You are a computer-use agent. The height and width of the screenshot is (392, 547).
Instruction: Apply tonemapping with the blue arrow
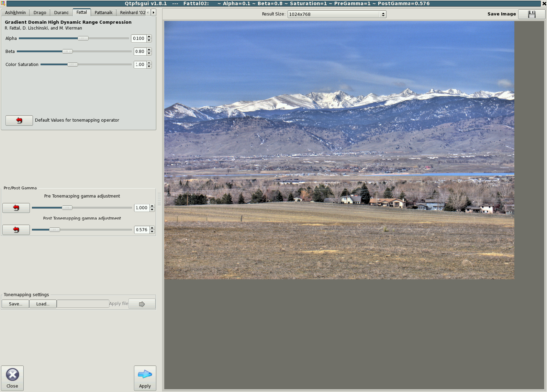click(x=145, y=378)
